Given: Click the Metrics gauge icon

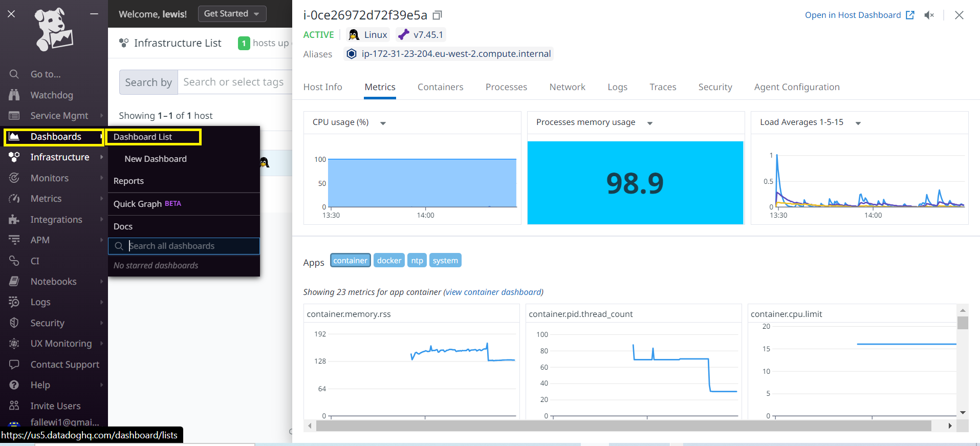Looking at the screenshot, I should click(14, 199).
